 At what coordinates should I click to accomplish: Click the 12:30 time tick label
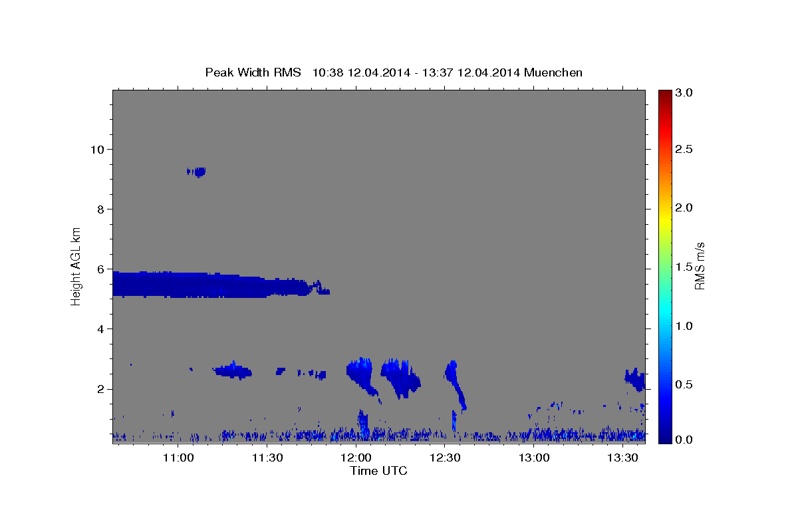pos(445,458)
